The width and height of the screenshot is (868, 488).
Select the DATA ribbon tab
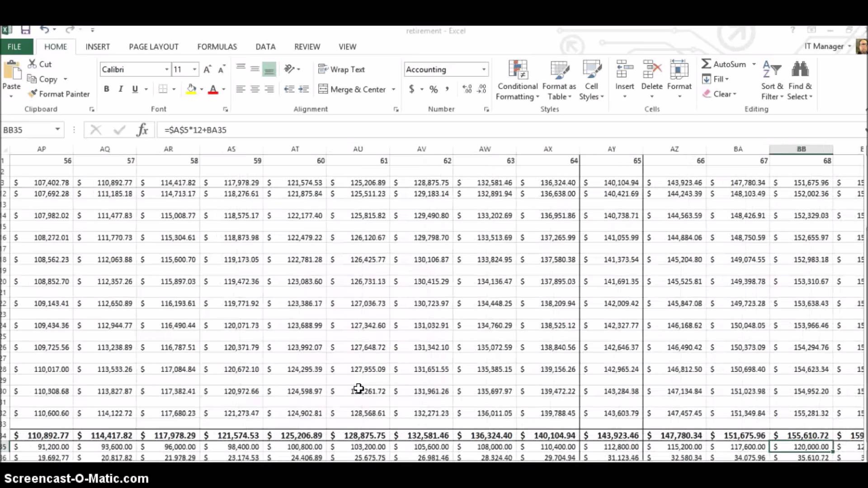(x=265, y=46)
